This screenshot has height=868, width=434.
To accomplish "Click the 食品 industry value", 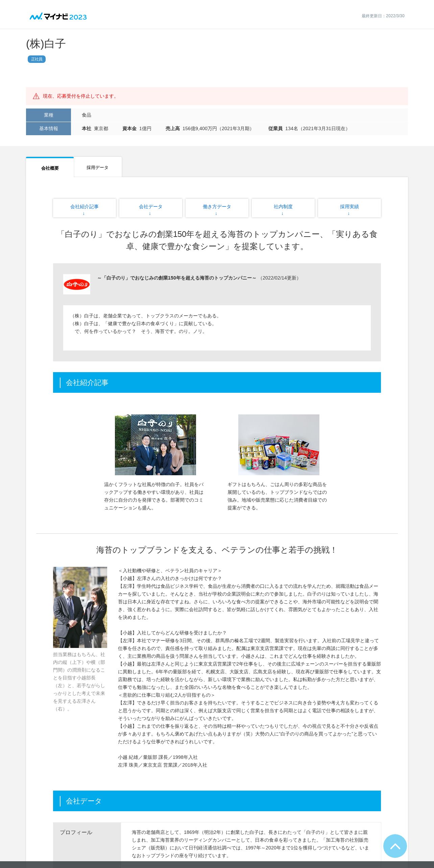I will click(87, 115).
